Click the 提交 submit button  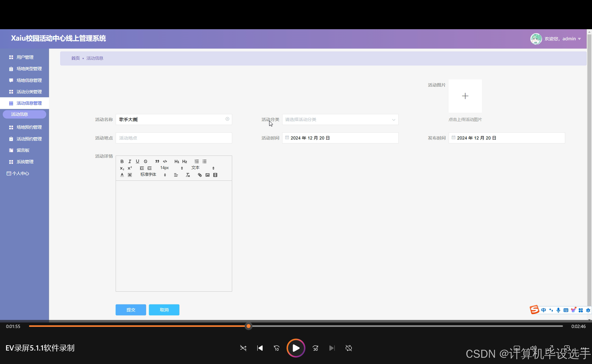click(x=131, y=310)
